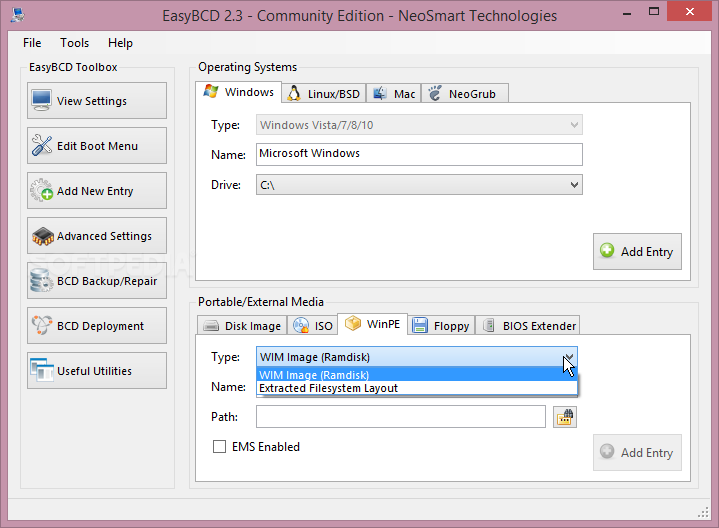Viewport: 719px width, 528px height.
Task: Click the chip icon on Advanced Settings
Action: [43, 236]
